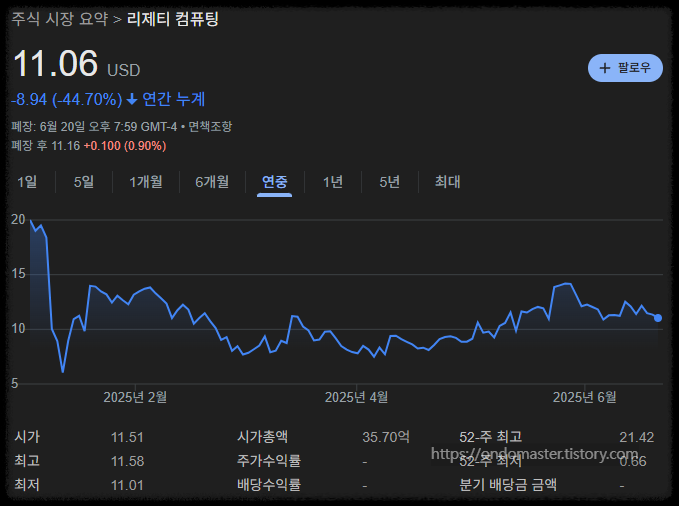
Task: Click the 주가수익률 label
Action: coord(268,461)
